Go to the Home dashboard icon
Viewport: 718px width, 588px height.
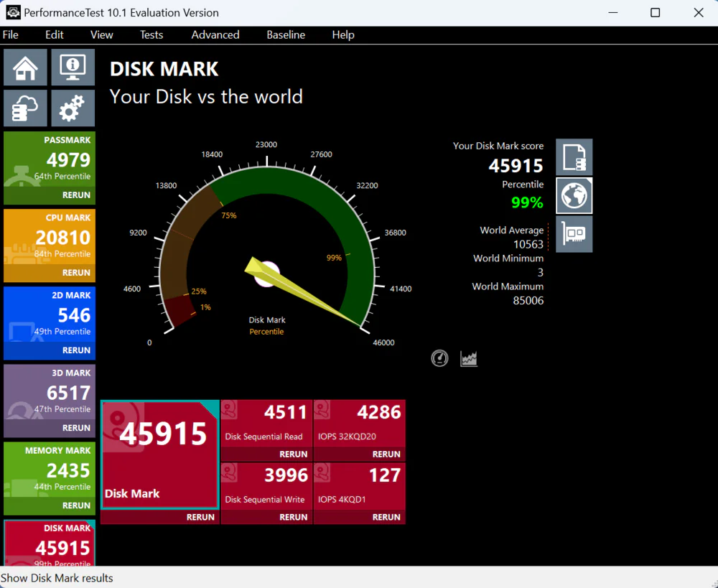tap(25, 67)
